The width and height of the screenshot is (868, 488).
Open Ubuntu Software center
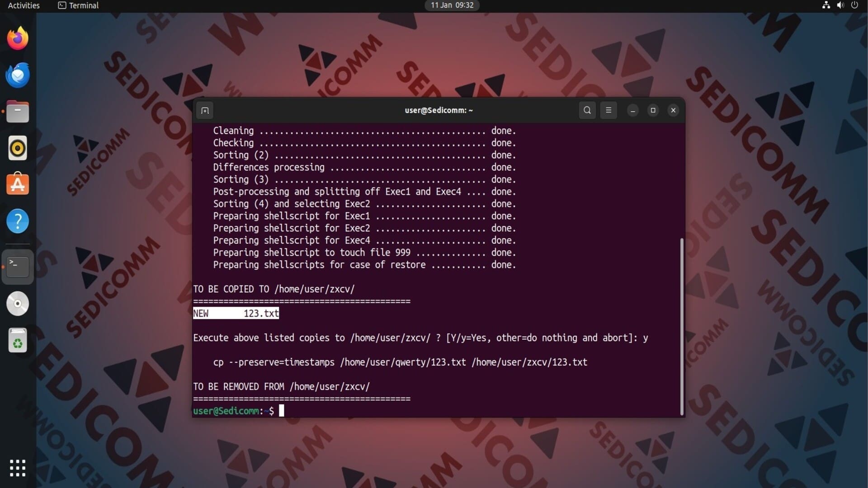click(18, 184)
